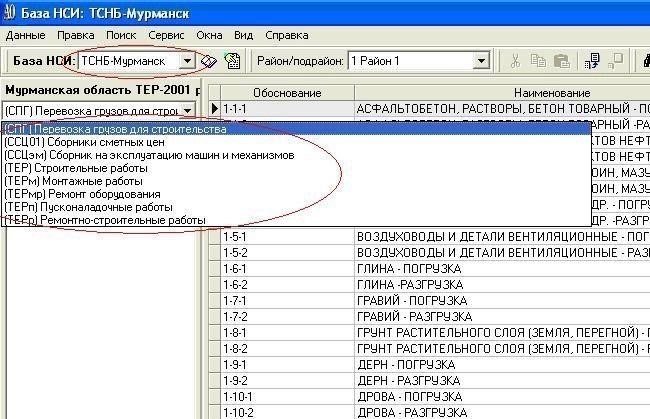Click cell 1-8-1
Image resolution: width=650 pixels, height=419 pixels.
click(x=287, y=333)
